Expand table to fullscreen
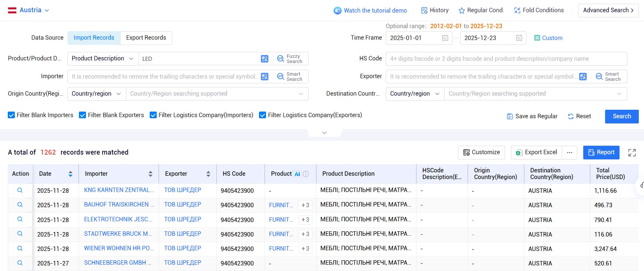The image size is (644, 271). point(632,152)
